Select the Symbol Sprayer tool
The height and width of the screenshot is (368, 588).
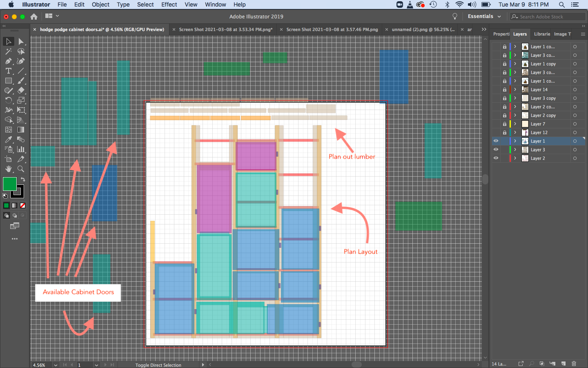[x=8, y=149]
